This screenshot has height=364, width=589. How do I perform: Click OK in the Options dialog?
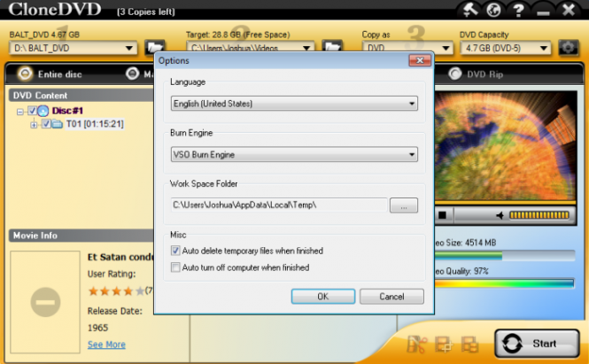pos(323,297)
